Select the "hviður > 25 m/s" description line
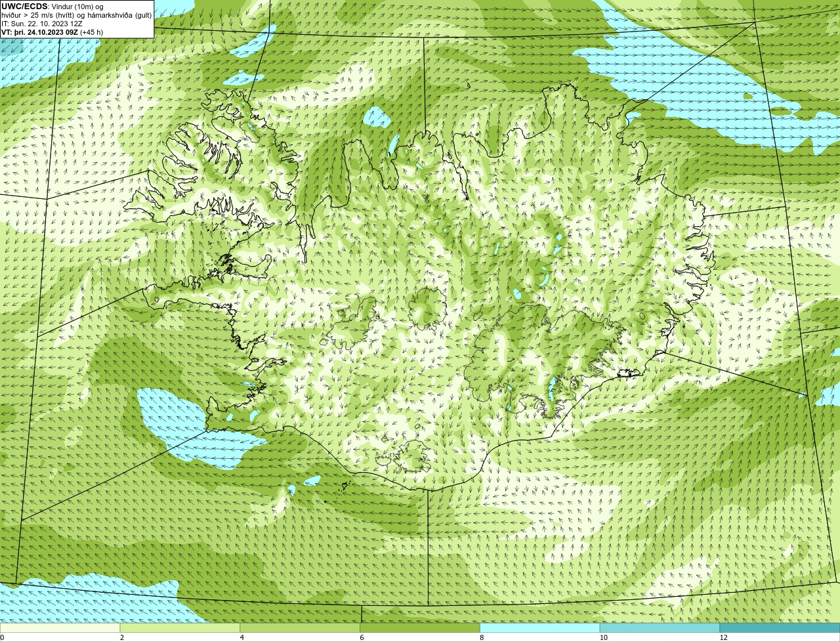Screen dimensions: 840x642 (76, 15)
